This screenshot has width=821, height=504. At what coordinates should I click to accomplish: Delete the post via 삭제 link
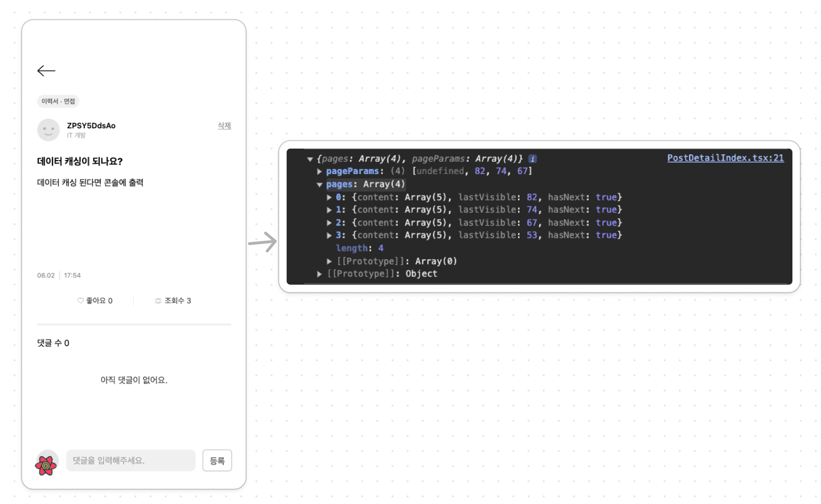coord(224,126)
